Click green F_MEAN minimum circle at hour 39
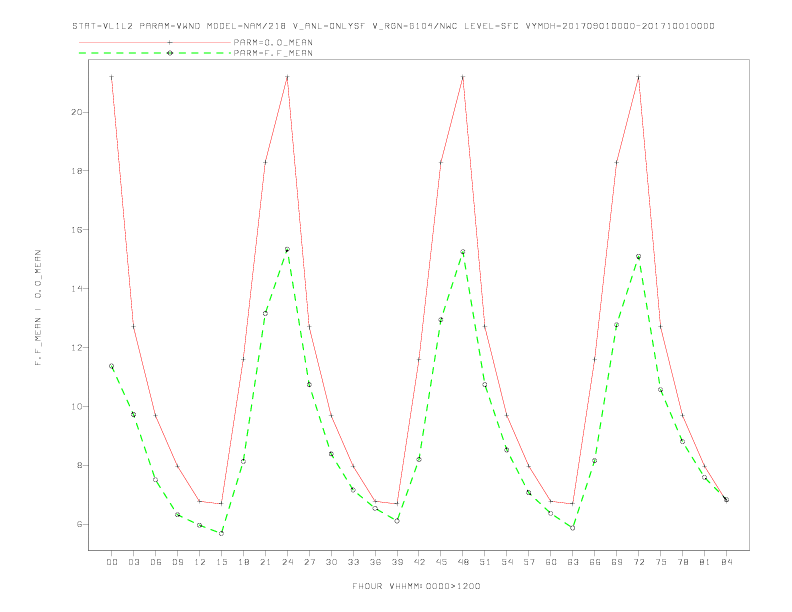The height and width of the screenshot is (612, 792). point(397,521)
